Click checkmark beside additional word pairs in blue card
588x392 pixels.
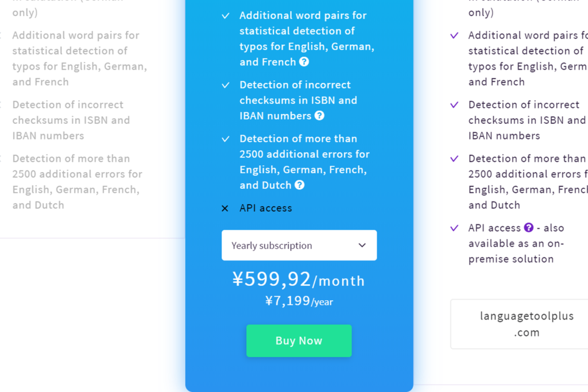pos(225,15)
